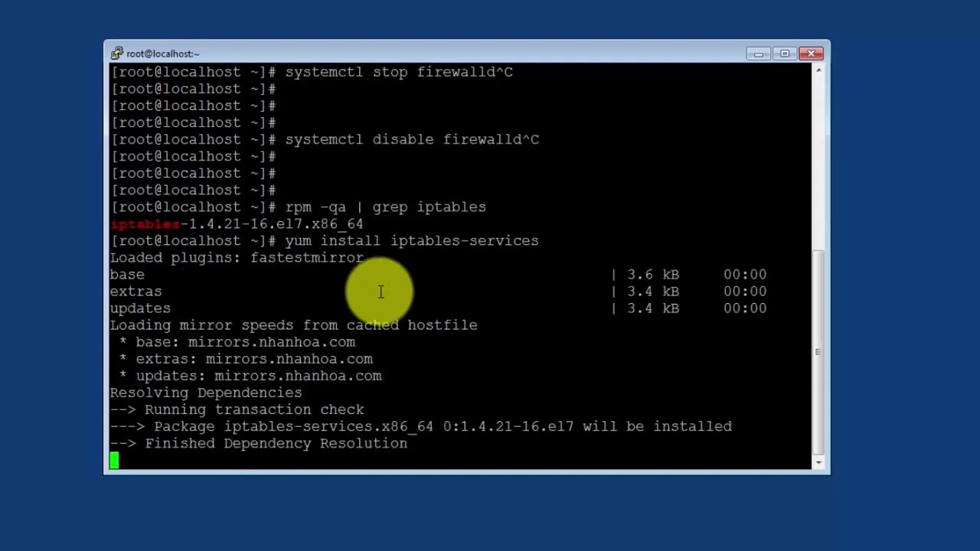Click the green terminal cursor block
The height and width of the screenshot is (551, 980).
(114, 460)
